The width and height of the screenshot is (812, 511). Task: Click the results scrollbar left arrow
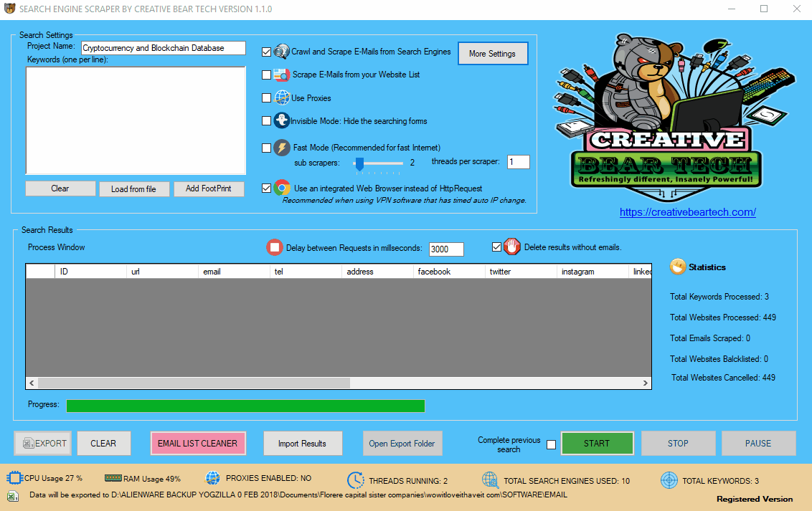coord(32,383)
